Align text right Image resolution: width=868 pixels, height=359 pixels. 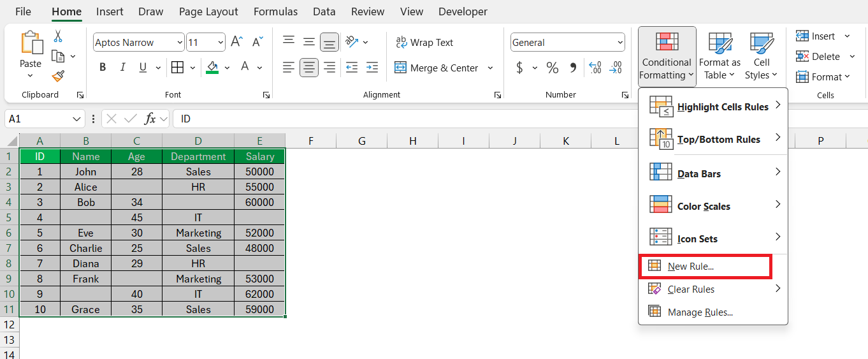329,68
